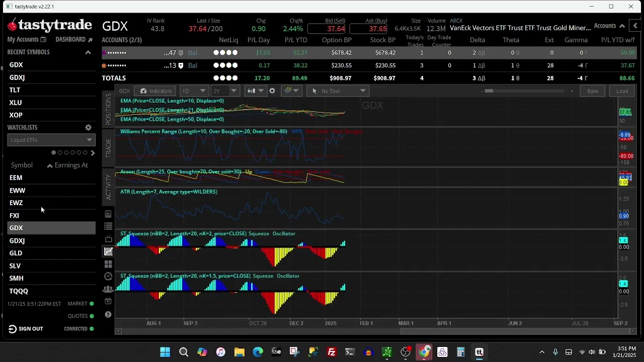The width and height of the screenshot is (644, 362).
Task: Open the follow traders people icon
Action: point(108,289)
